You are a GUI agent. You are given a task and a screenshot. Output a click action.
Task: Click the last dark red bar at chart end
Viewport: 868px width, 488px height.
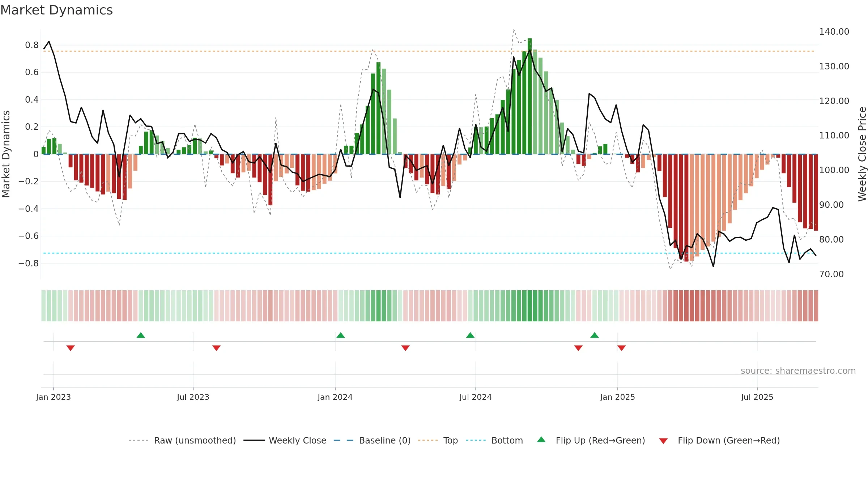(816, 192)
